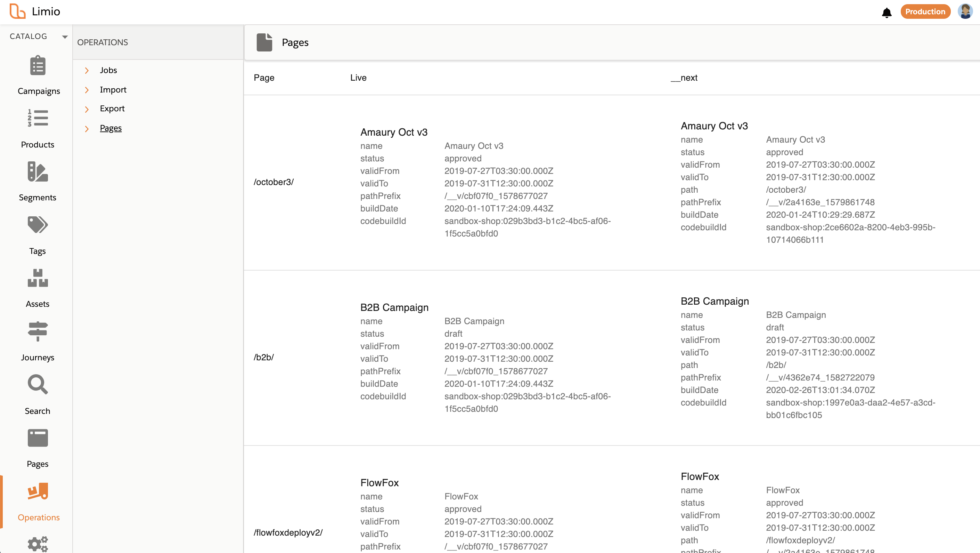Open the underlined Pages link
The width and height of the screenshot is (980, 553).
[111, 128]
